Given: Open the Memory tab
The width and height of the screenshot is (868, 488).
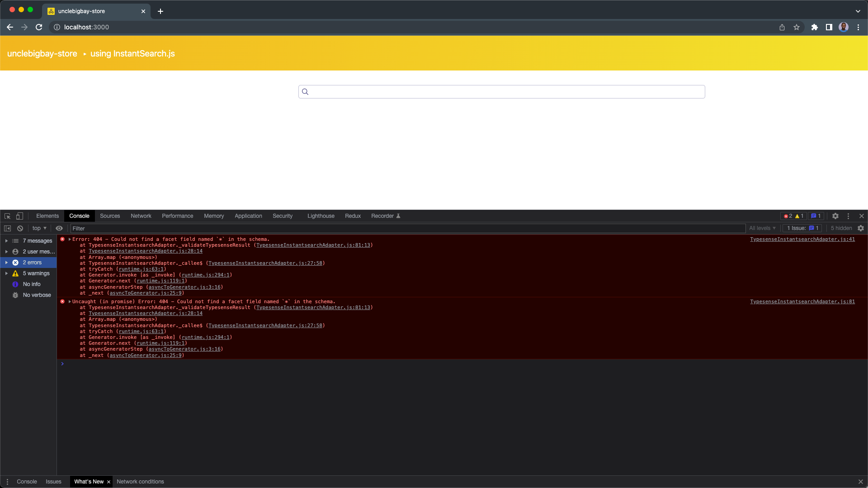Looking at the screenshot, I should pos(214,216).
